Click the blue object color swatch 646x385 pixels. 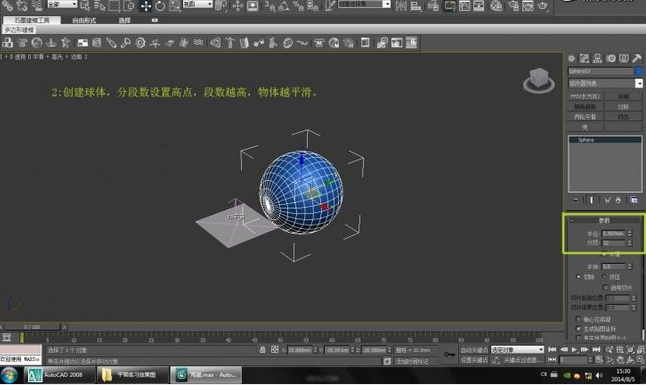pyautogui.click(x=639, y=71)
